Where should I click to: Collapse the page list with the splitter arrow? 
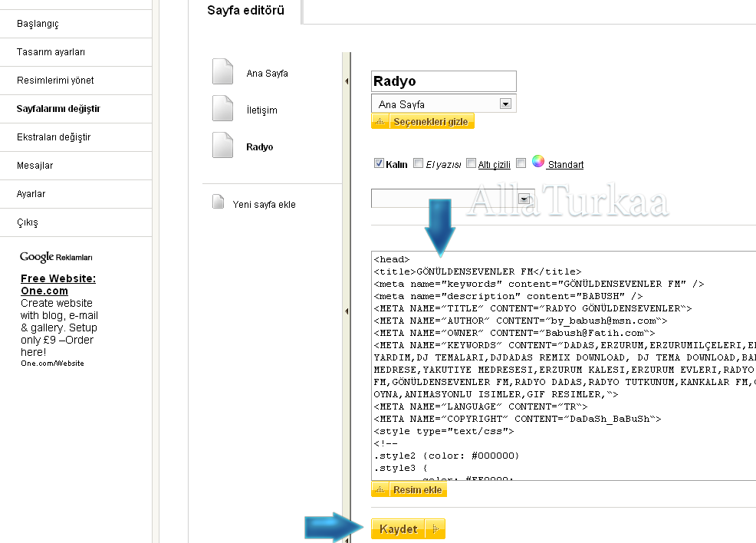(347, 81)
